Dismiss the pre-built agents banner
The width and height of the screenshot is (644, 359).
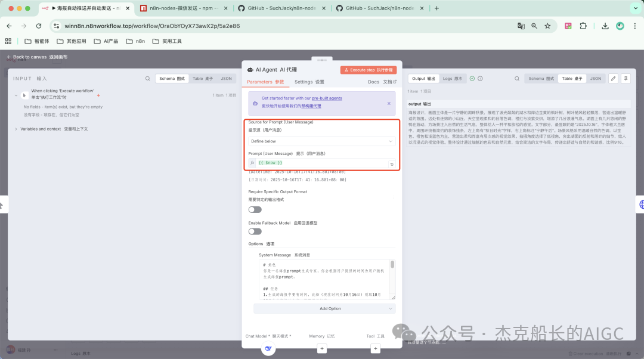pyautogui.click(x=389, y=104)
